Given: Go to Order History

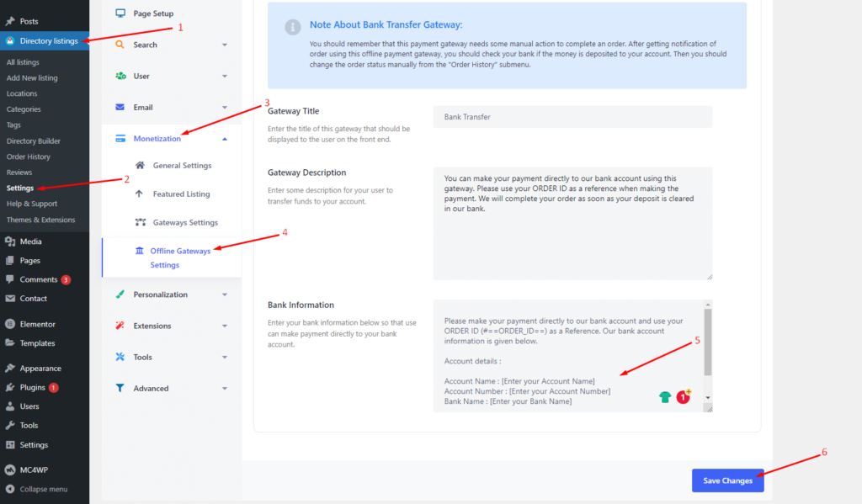Looking at the screenshot, I should (x=29, y=156).
